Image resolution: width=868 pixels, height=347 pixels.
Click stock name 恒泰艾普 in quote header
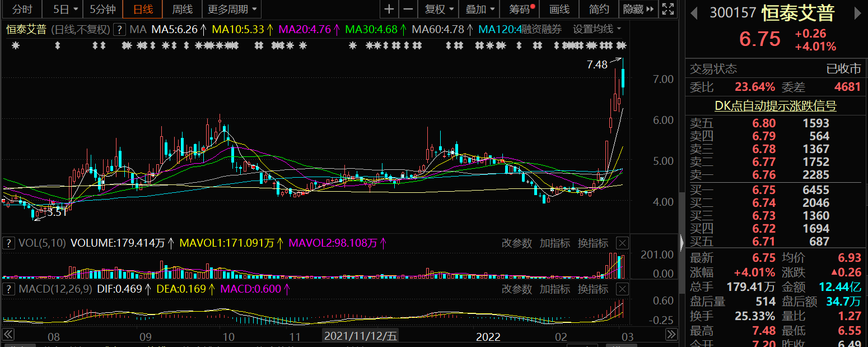(799, 13)
